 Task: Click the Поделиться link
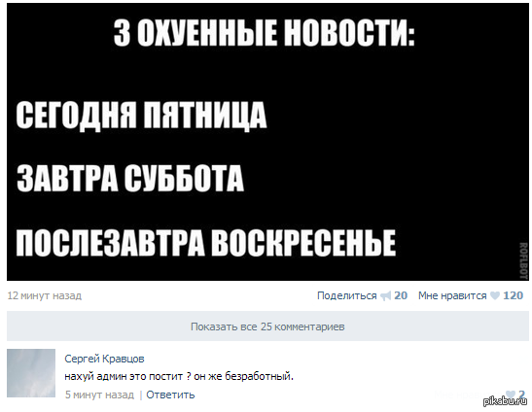pos(347,295)
